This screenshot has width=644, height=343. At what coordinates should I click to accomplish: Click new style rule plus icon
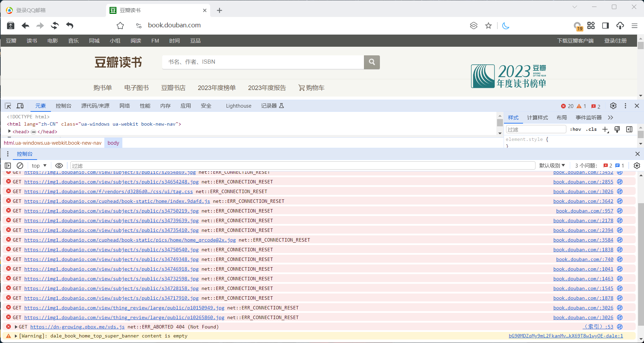(x=606, y=129)
